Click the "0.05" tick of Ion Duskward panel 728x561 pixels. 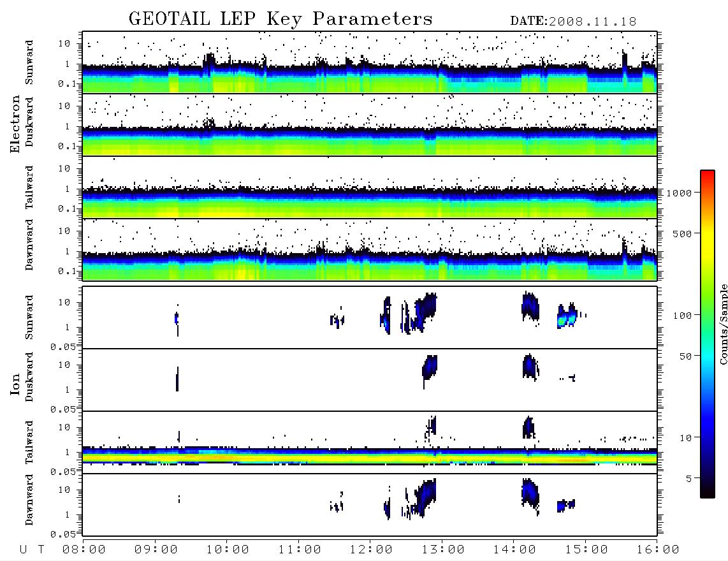[x=62, y=409]
